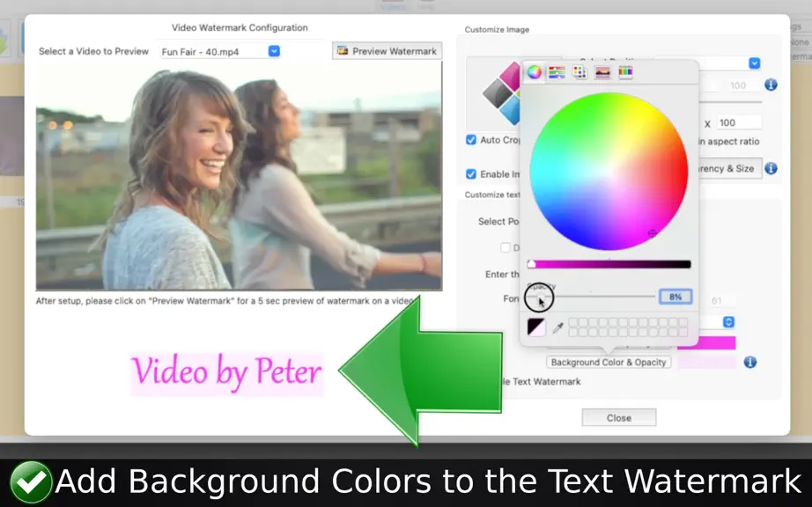The width and height of the screenshot is (812, 507).
Task: Close the watermark configuration dialog
Action: coord(619,417)
